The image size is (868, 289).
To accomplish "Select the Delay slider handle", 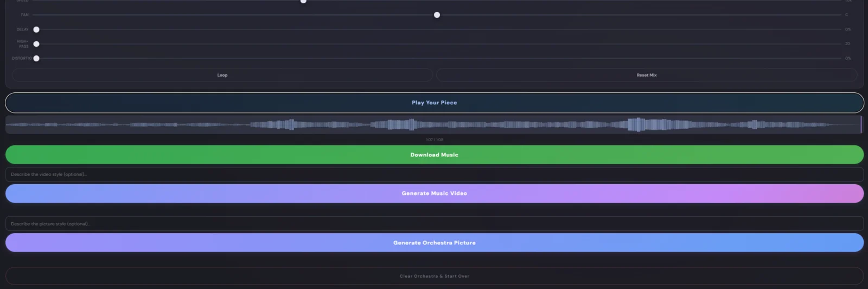I will coord(36,29).
